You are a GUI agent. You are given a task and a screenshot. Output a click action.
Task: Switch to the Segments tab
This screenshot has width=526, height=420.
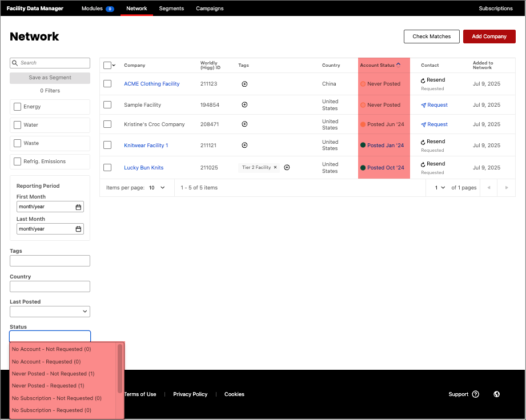pyautogui.click(x=171, y=9)
